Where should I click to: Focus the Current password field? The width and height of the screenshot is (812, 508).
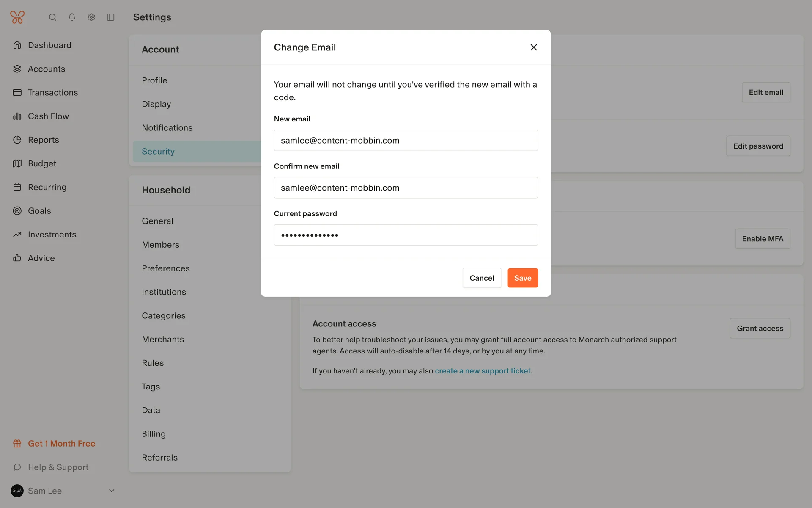tap(406, 235)
